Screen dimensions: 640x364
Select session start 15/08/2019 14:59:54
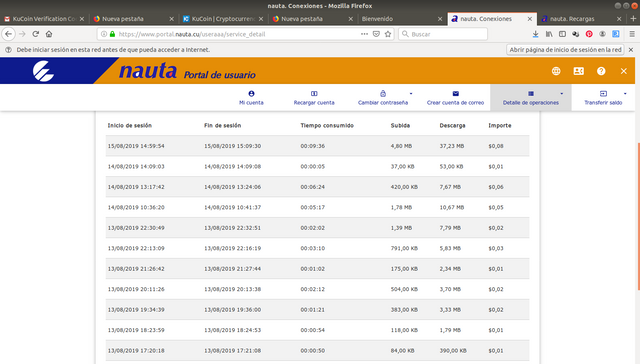coord(136,146)
